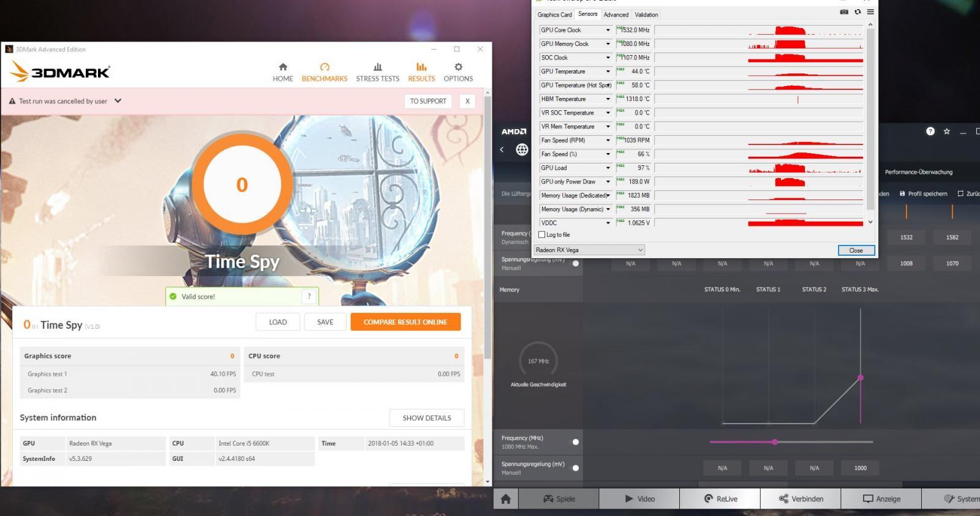980x516 pixels.
Task: Open VDDC sensor dropdown
Action: pyautogui.click(x=608, y=223)
